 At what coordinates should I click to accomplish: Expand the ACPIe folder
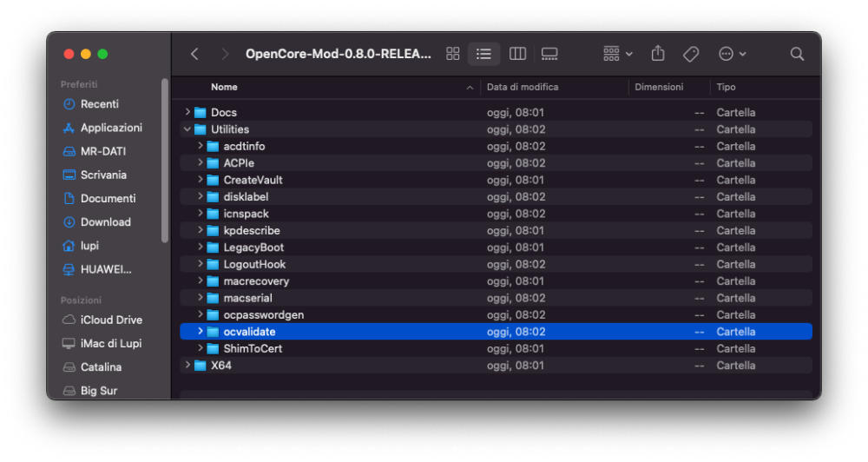coord(200,163)
